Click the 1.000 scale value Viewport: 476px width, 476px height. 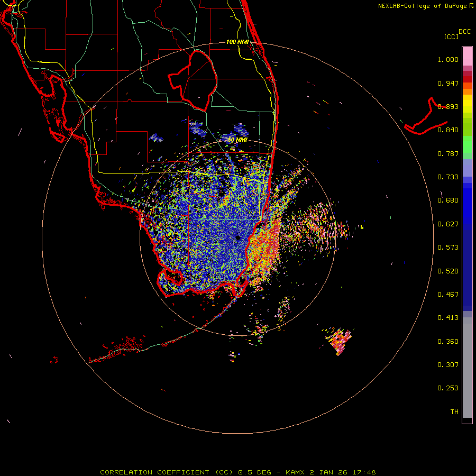(x=448, y=59)
